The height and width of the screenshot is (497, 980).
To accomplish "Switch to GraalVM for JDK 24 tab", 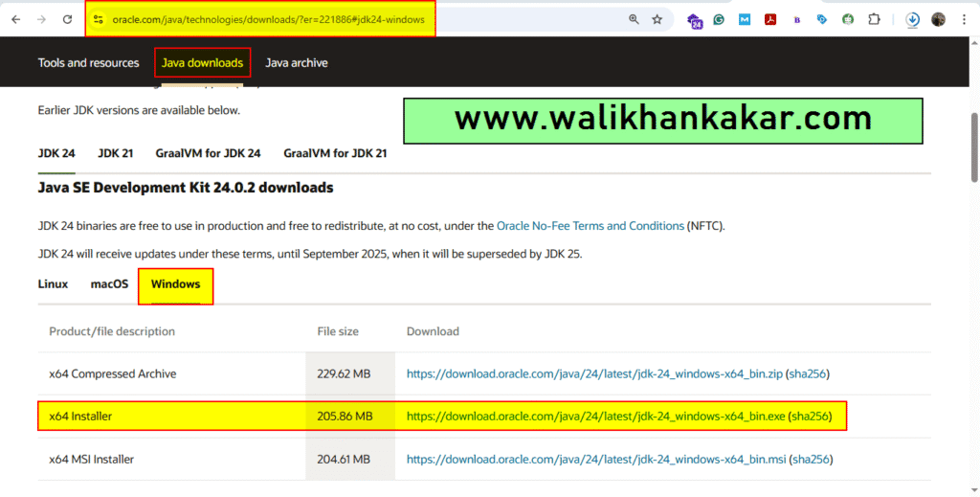I will [206, 153].
